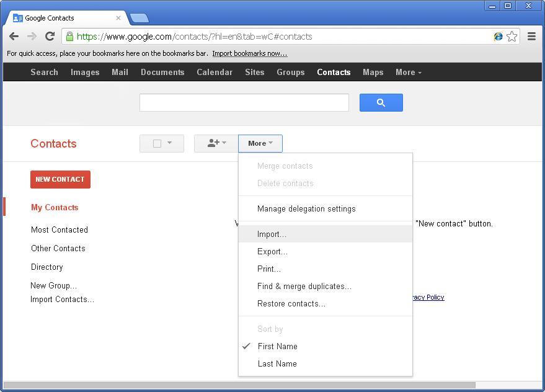Click the blue search magnifying glass button

(x=381, y=102)
